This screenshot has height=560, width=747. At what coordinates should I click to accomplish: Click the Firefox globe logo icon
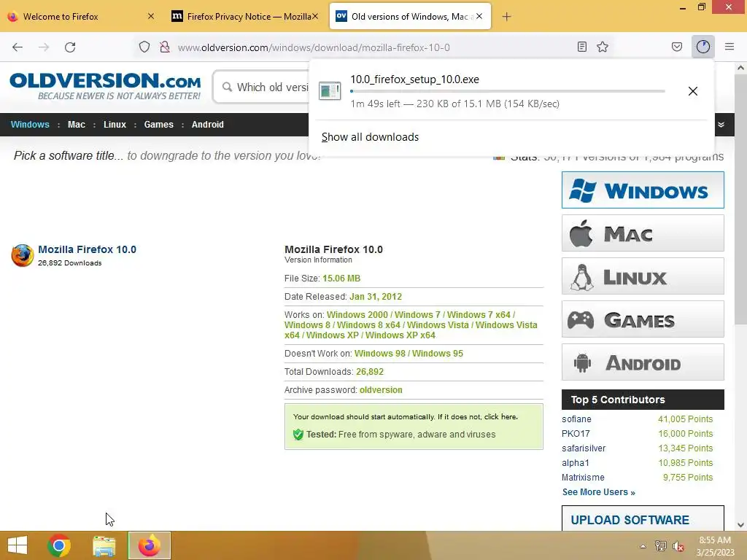click(x=23, y=255)
